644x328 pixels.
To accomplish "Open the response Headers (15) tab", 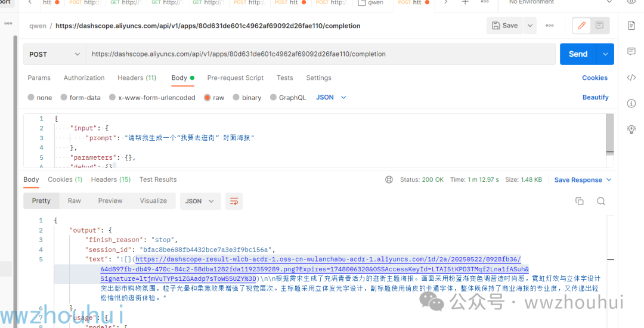I will point(111,180).
